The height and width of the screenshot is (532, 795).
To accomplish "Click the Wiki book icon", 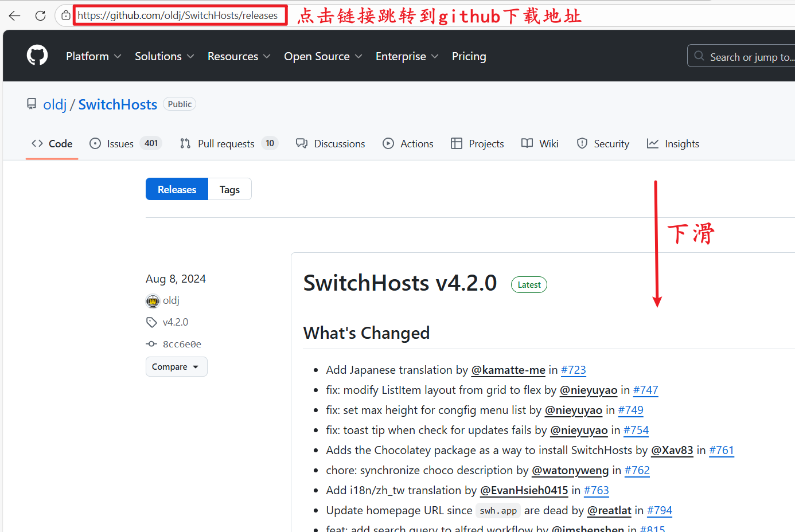I will coord(527,143).
